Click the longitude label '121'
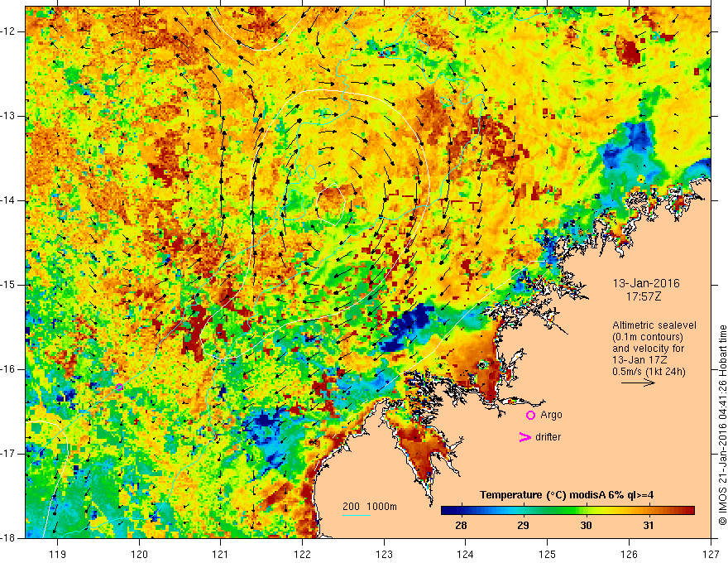This screenshot has height=563, width=728. coord(221,554)
